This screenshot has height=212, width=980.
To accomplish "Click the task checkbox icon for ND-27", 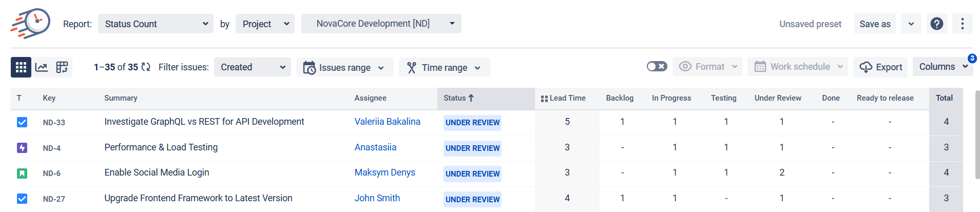I will tap(22, 199).
